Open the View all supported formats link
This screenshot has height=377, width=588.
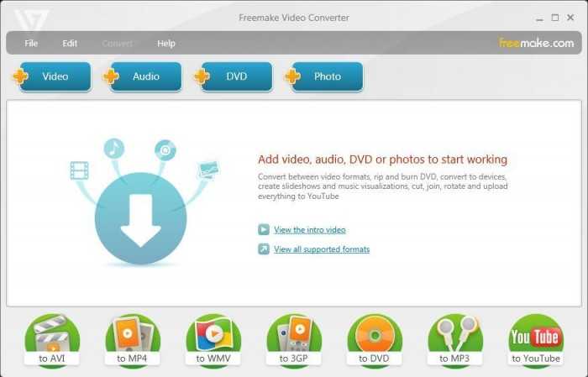tap(322, 249)
